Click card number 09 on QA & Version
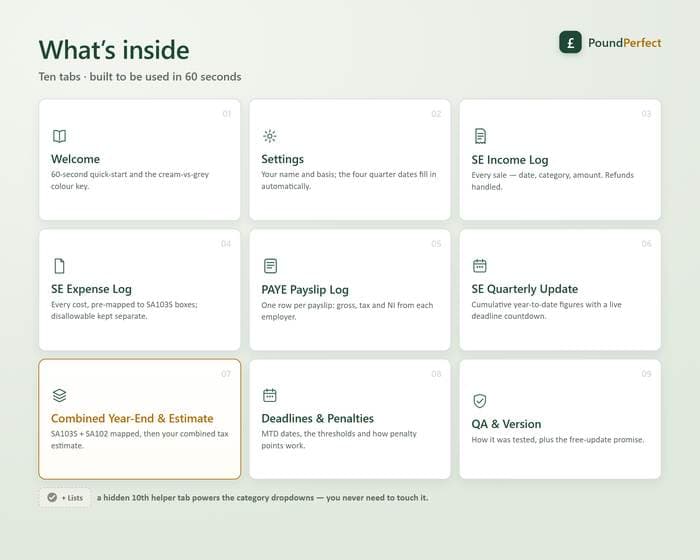This screenshot has width=700, height=560. (646, 374)
